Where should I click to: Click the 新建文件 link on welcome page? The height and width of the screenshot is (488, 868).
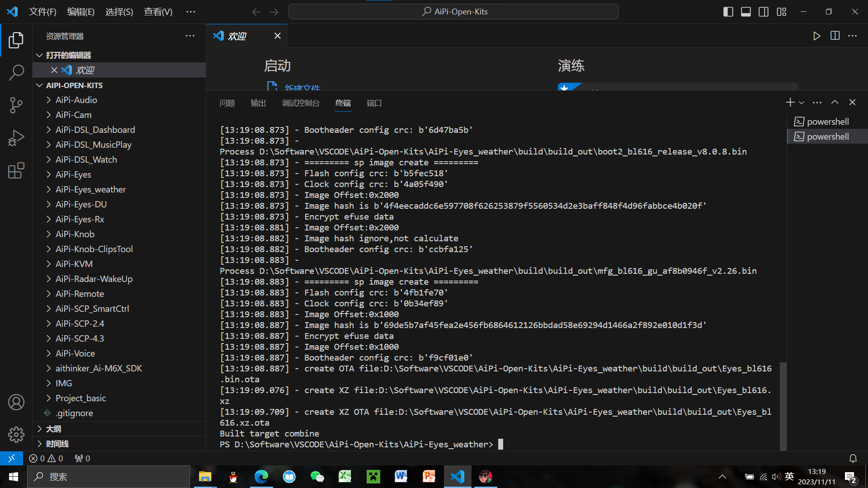click(302, 87)
